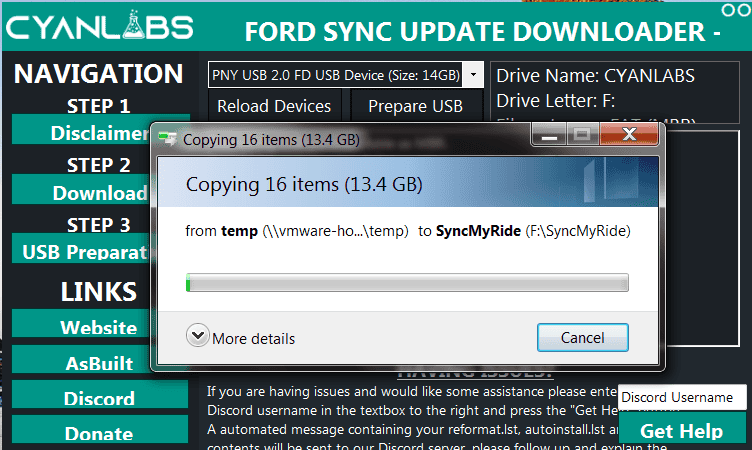Close the Copying 16 items dialog

[629, 133]
